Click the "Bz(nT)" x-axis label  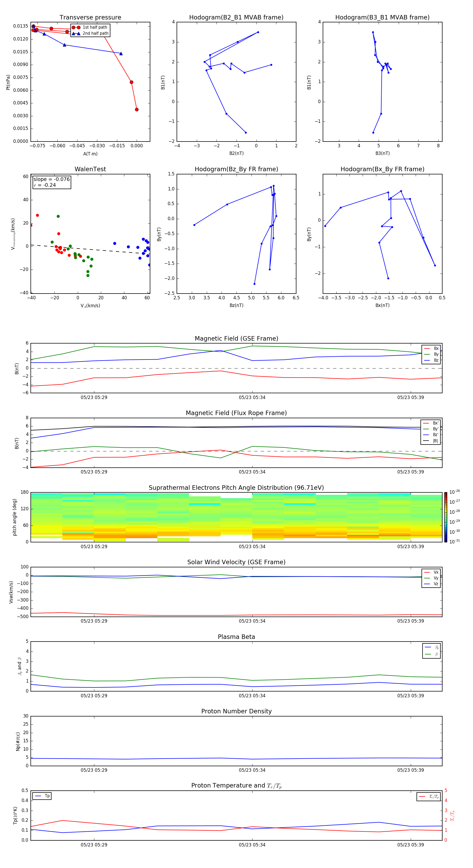(x=236, y=305)
